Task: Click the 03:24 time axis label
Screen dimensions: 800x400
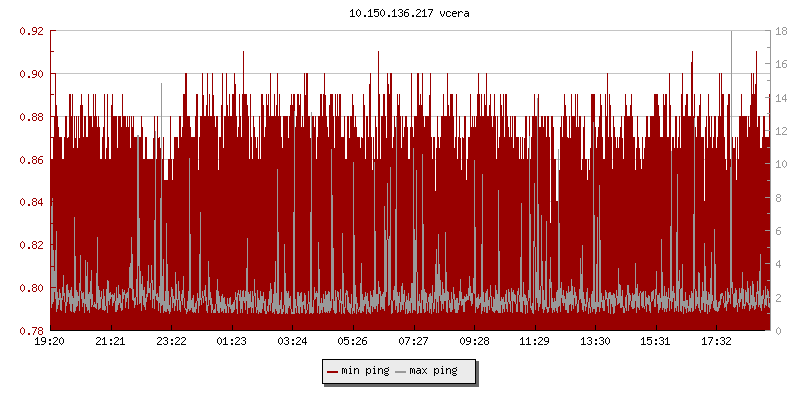Action: coord(292,342)
